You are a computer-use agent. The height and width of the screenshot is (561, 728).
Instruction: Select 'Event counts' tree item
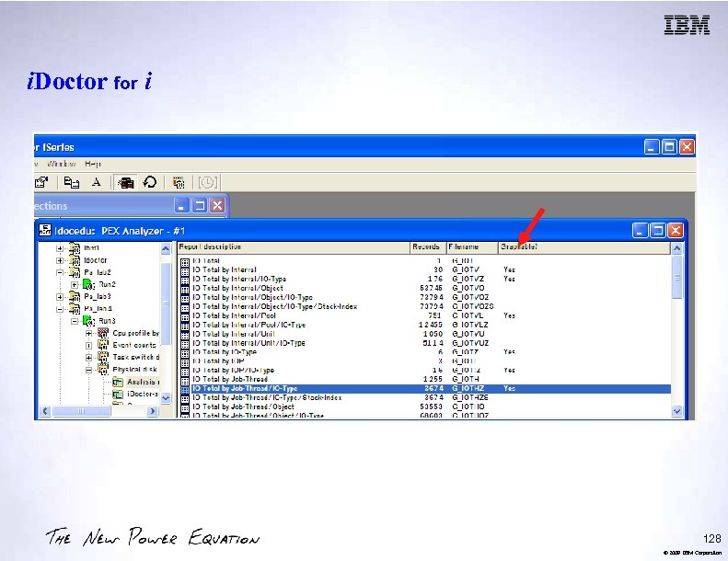tap(134, 345)
